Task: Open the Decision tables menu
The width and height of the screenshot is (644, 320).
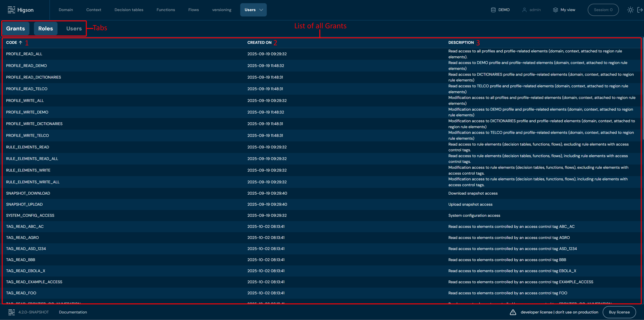Action: tap(129, 10)
